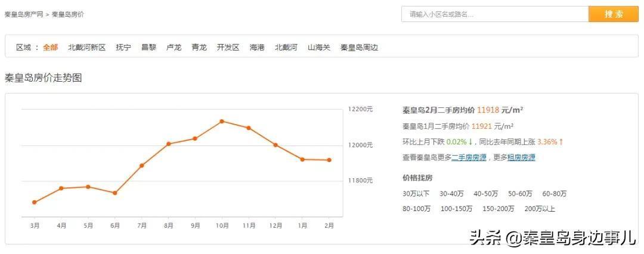Click the orange 搜索 search button
Screen dimensions: 644x254
[x=613, y=14]
